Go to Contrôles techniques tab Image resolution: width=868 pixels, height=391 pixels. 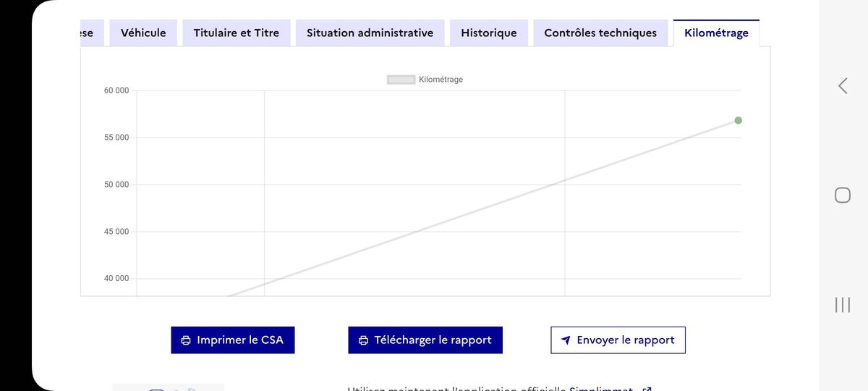pos(600,33)
